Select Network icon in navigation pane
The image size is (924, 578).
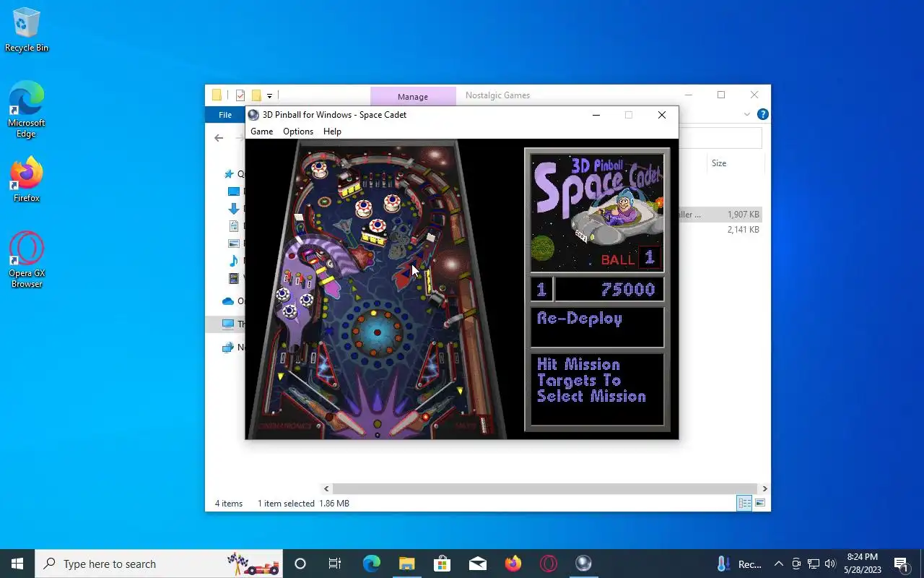pyautogui.click(x=228, y=348)
